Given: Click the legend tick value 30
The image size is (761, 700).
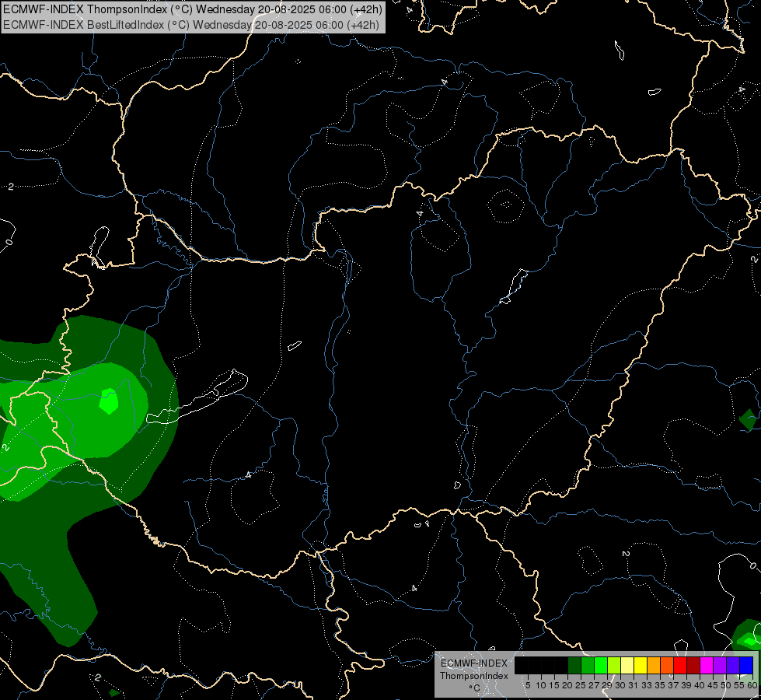Looking at the screenshot, I should pyautogui.click(x=620, y=685).
